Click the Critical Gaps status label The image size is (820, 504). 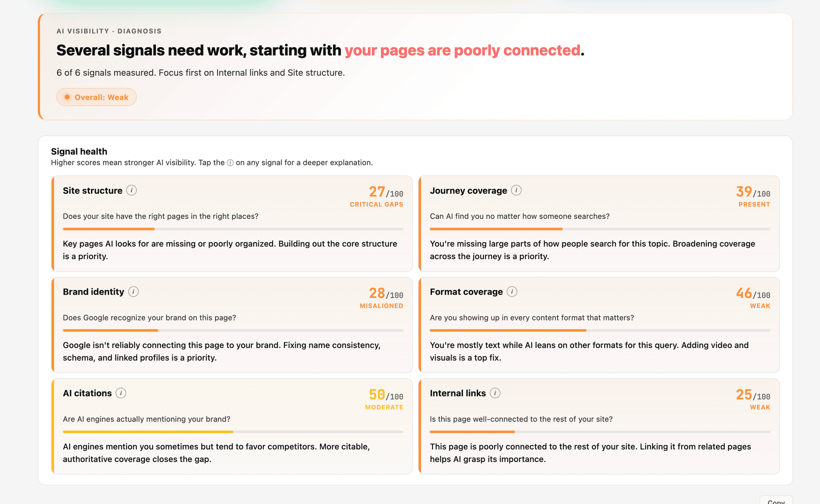377,204
